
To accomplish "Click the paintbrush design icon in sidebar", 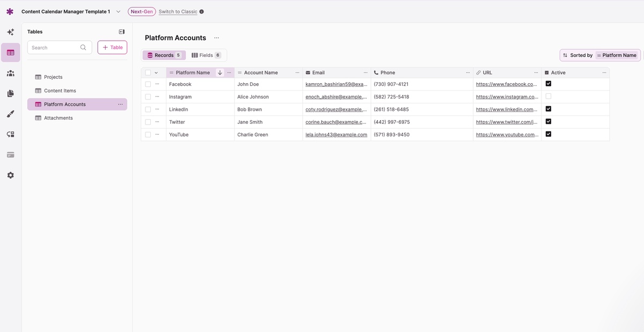I will tap(10, 114).
